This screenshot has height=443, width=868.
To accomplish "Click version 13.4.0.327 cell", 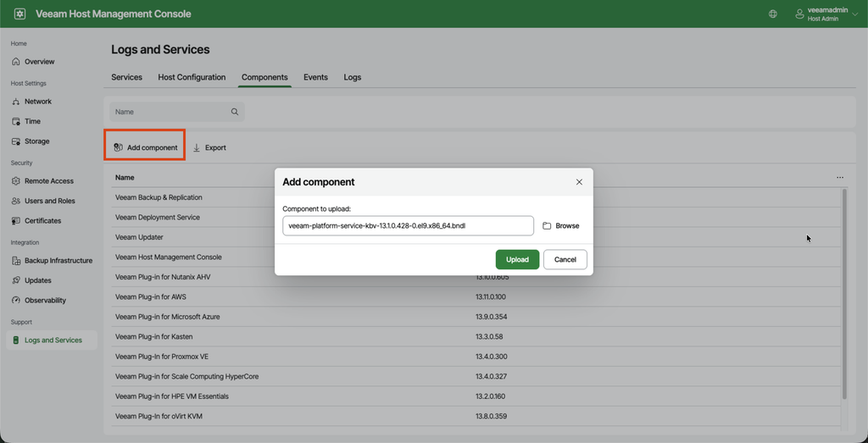I will click(491, 377).
